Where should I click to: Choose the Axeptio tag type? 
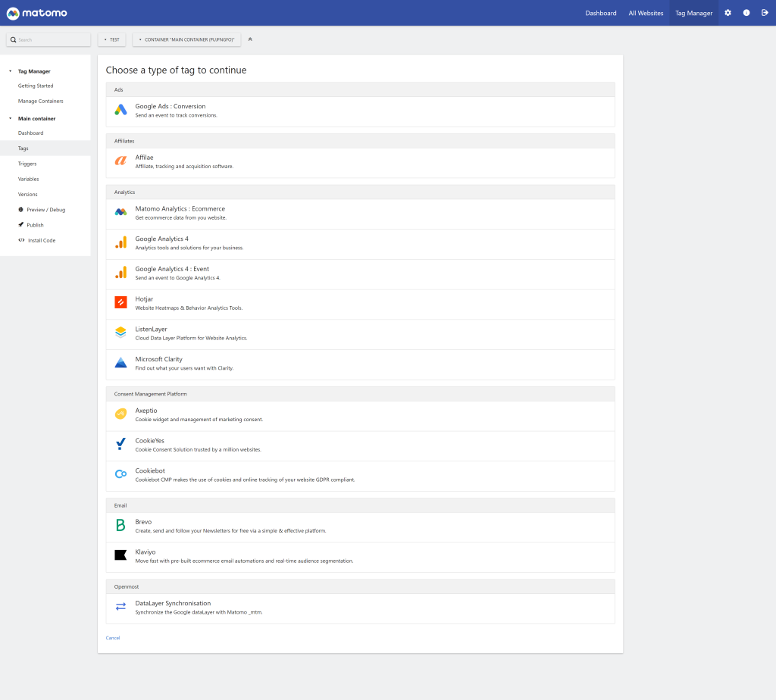click(x=360, y=416)
